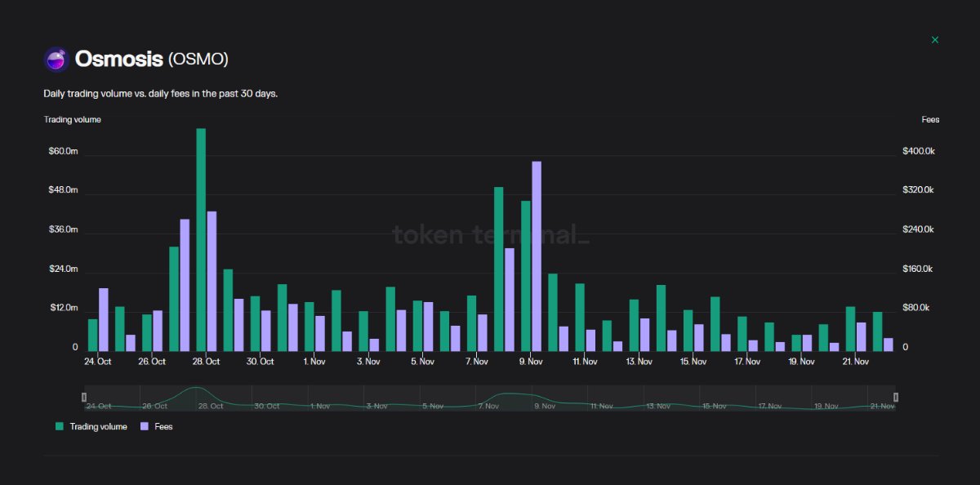The width and height of the screenshot is (980, 485).
Task: Click the $320.0k right axis label
Action: coord(918,190)
